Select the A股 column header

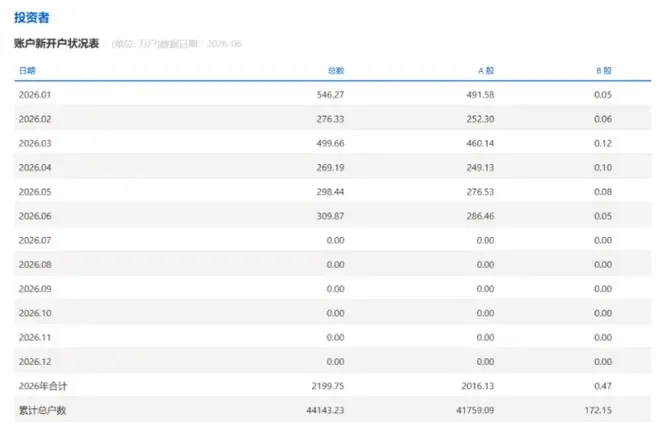click(x=486, y=70)
